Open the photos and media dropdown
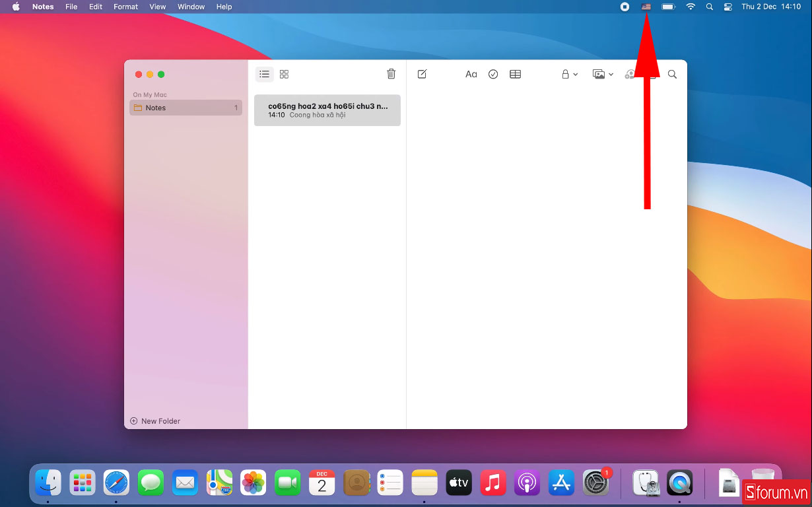This screenshot has width=812, height=507. 603,75
